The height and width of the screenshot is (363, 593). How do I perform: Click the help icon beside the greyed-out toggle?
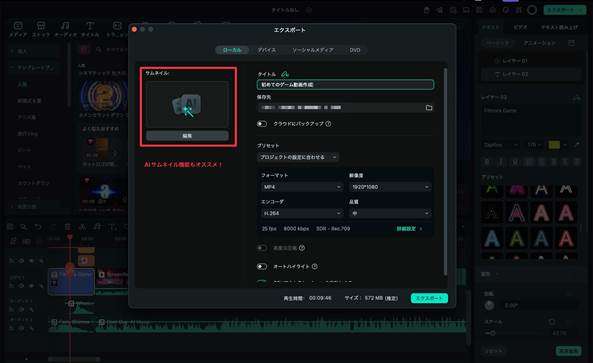[x=302, y=248]
